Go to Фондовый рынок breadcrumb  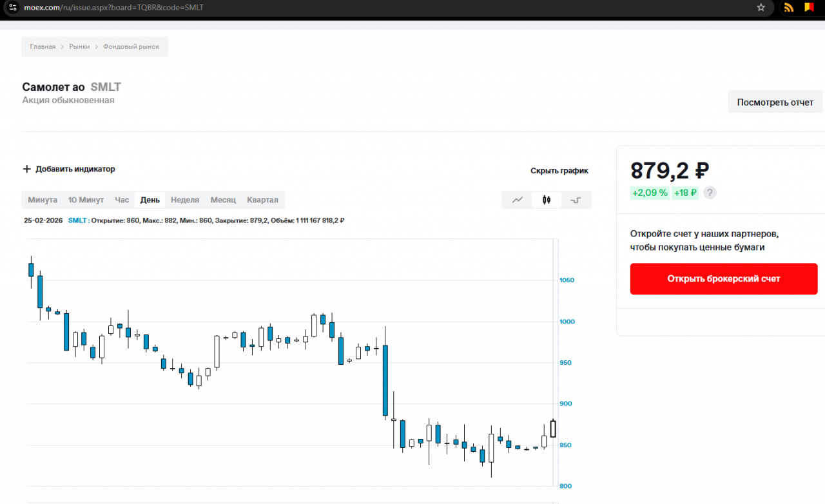(131, 47)
